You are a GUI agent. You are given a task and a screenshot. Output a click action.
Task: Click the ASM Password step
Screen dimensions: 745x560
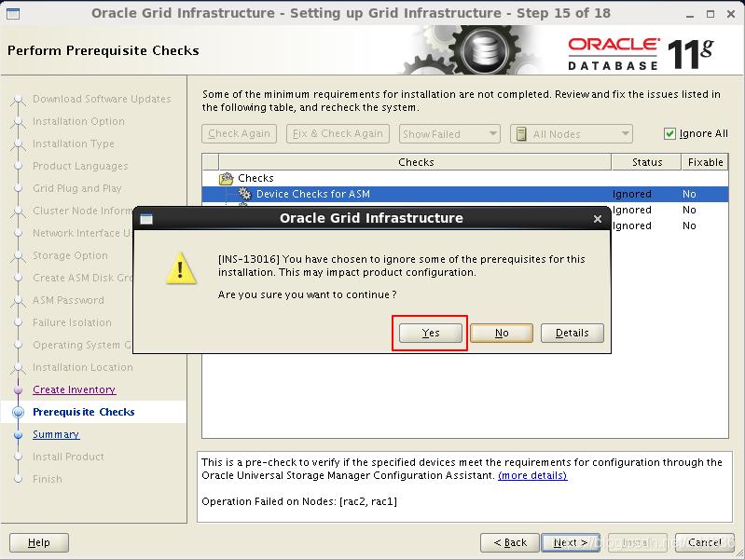(68, 300)
